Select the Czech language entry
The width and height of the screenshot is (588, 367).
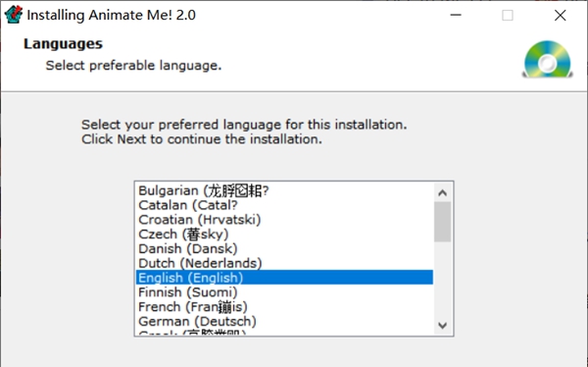point(284,235)
